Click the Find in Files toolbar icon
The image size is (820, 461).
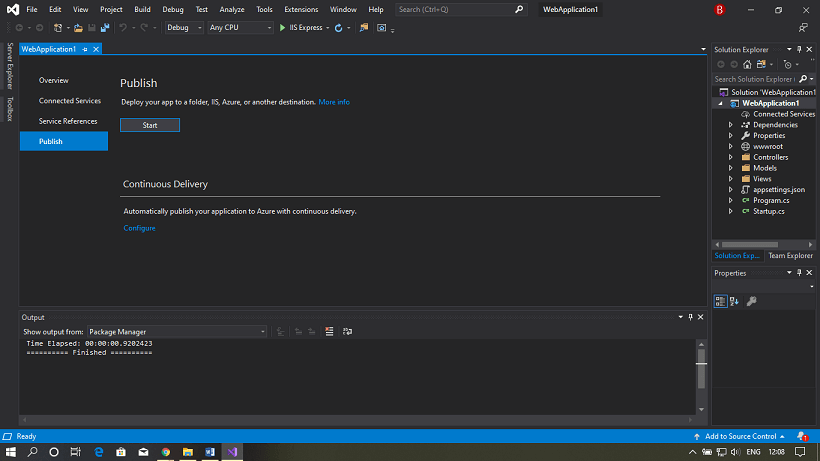click(364, 28)
